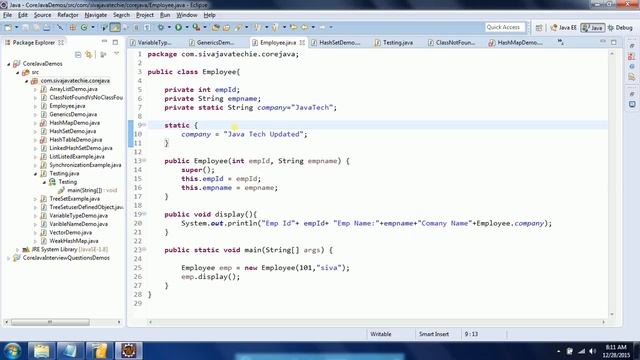
Task: Click Smart Insert in the status bar
Action: tap(433, 334)
